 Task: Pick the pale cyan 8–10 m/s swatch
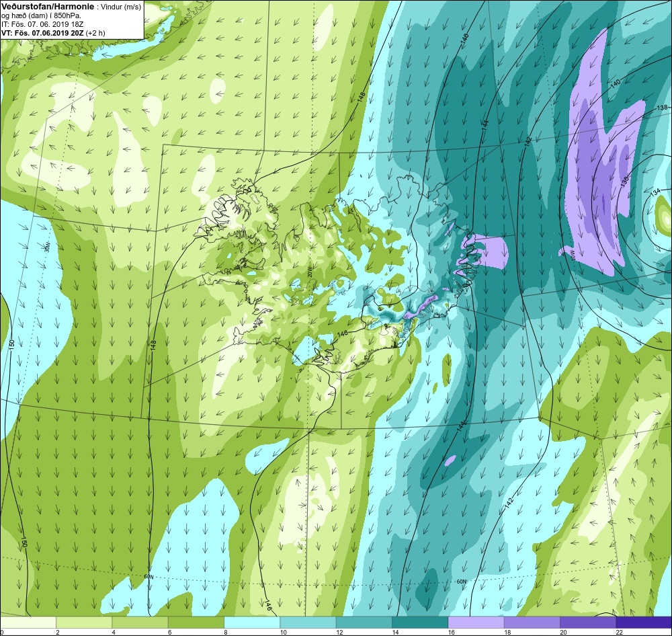coord(252,622)
